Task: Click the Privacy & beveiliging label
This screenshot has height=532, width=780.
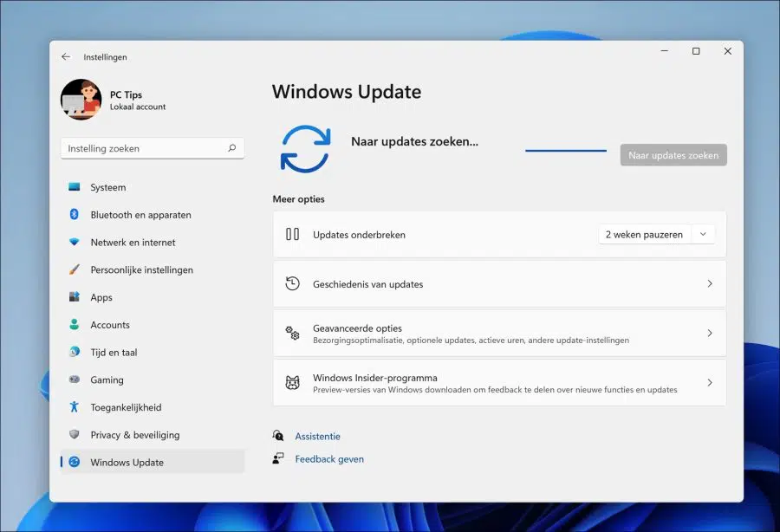Action: coord(135,435)
